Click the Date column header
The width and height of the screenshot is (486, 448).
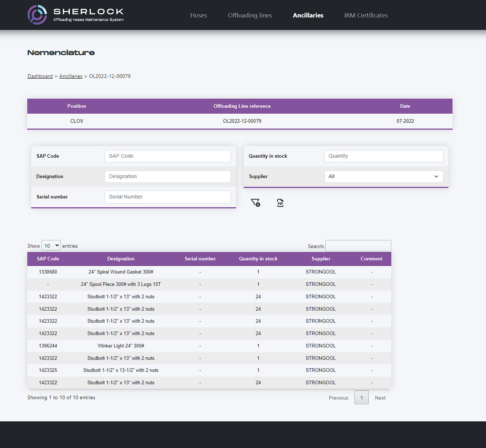tap(405, 106)
